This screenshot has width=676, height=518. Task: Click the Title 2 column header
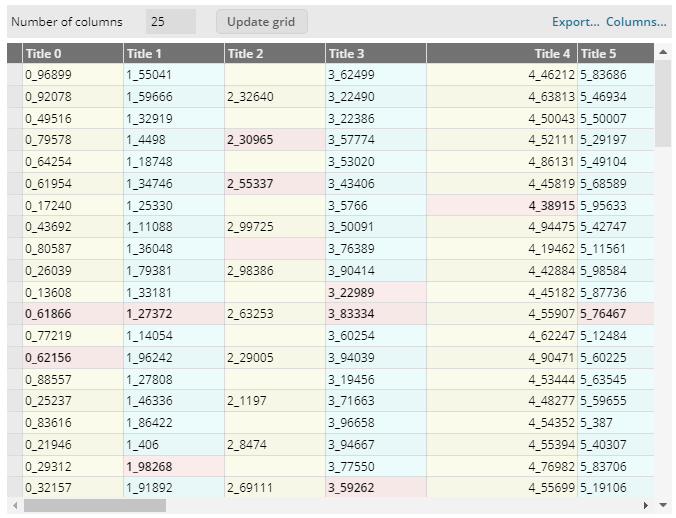(x=274, y=54)
